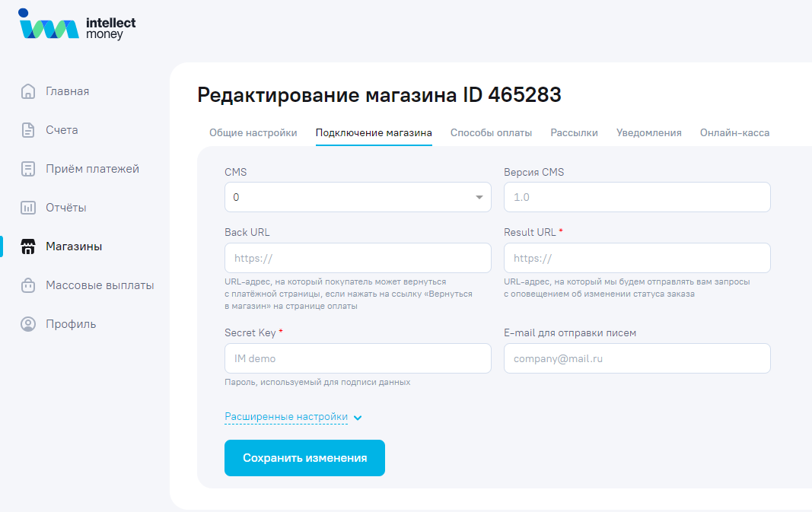This screenshot has height=512, width=812.
Task: Select E-mail для отправки писем field
Action: pyautogui.click(x=637, y=358)
